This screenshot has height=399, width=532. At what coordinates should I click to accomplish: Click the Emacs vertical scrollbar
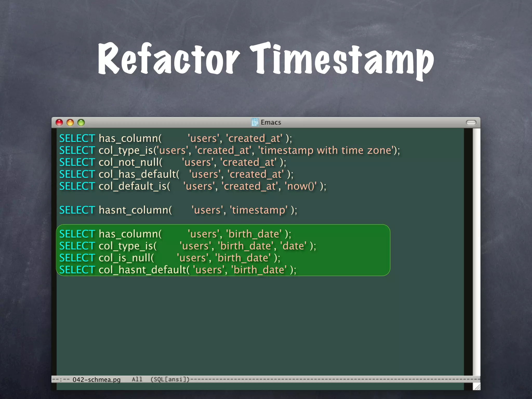pos(476,251)
